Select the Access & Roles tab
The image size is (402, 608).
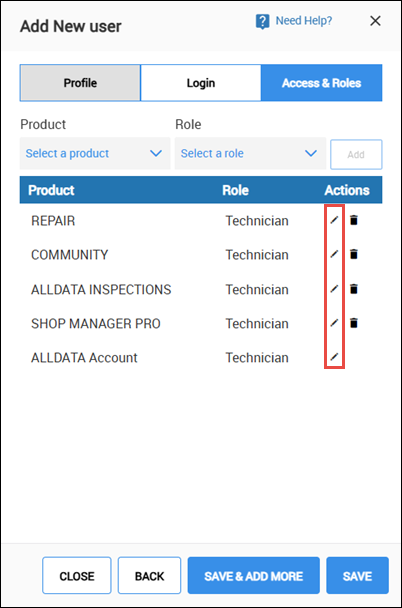click(321, 83)
